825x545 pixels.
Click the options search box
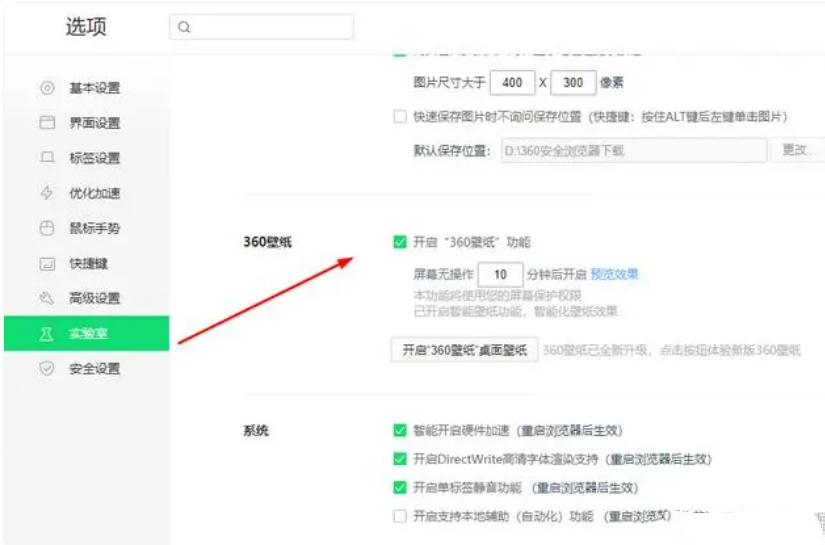click(x=261, y=27)
